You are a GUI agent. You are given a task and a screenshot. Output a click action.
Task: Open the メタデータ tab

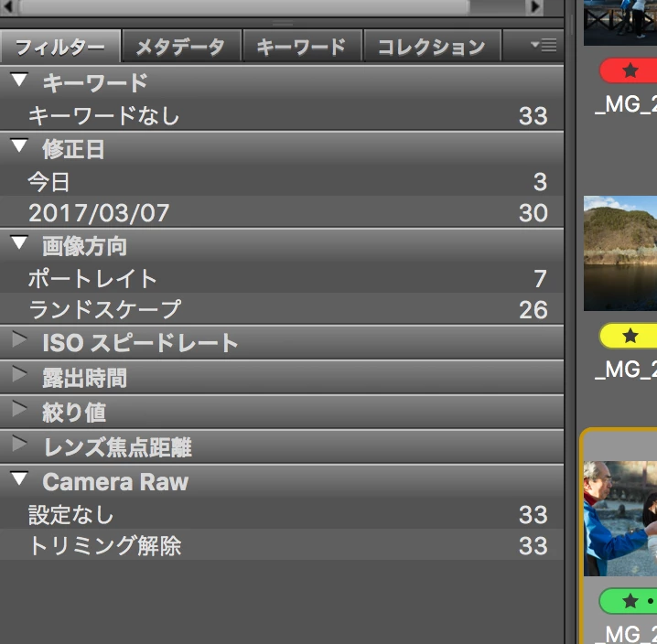tap(181, 47)
